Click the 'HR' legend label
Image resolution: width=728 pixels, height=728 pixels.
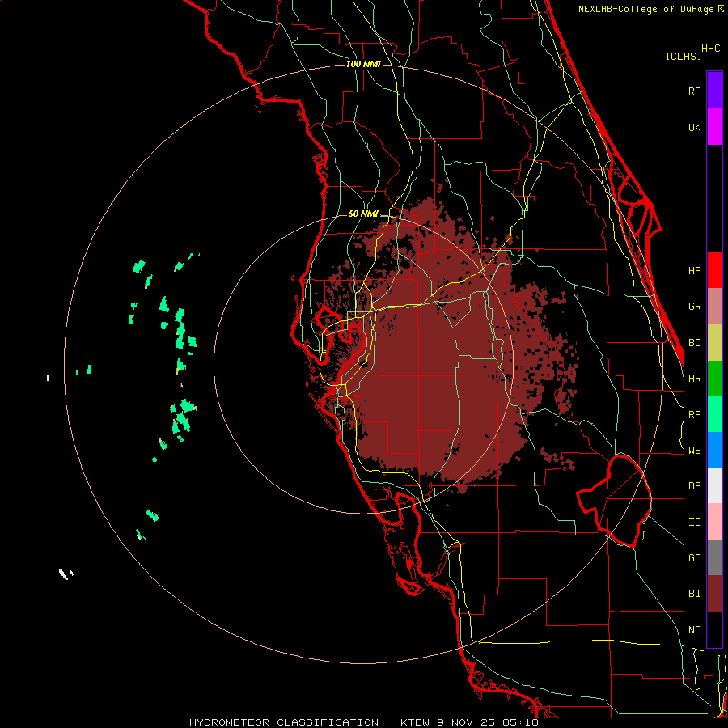coord(695,379)
